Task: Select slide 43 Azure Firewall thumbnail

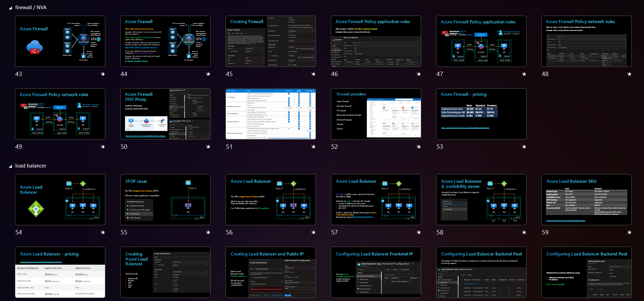Action: [x=60, y=41]
